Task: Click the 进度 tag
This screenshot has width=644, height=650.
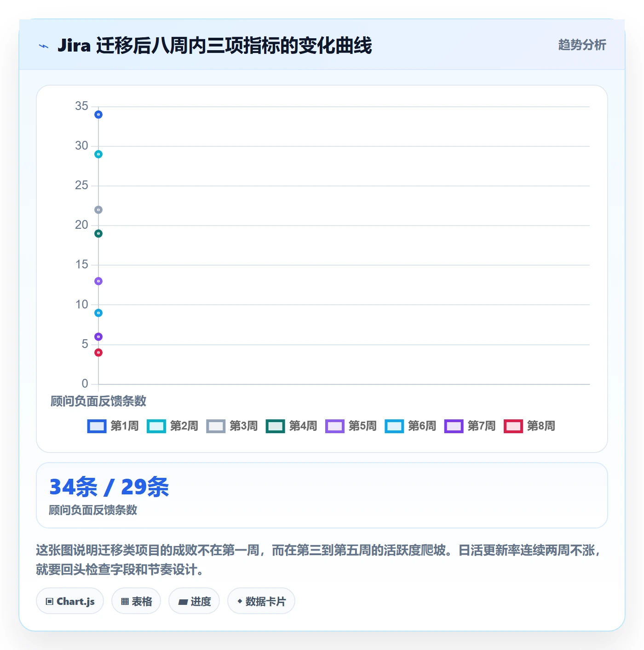Action: pos(194,601)
